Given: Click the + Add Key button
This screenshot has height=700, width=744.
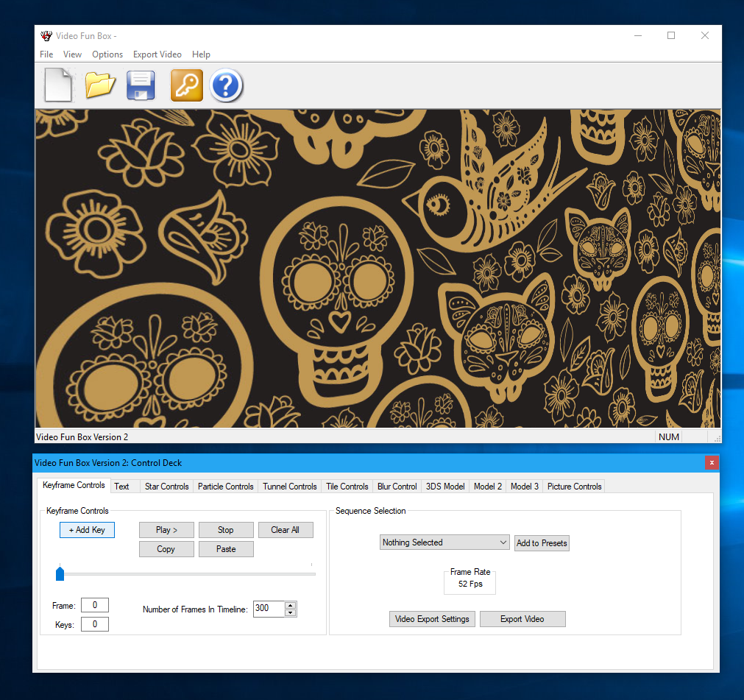Looking at the screenshot, I should [88, 530].
